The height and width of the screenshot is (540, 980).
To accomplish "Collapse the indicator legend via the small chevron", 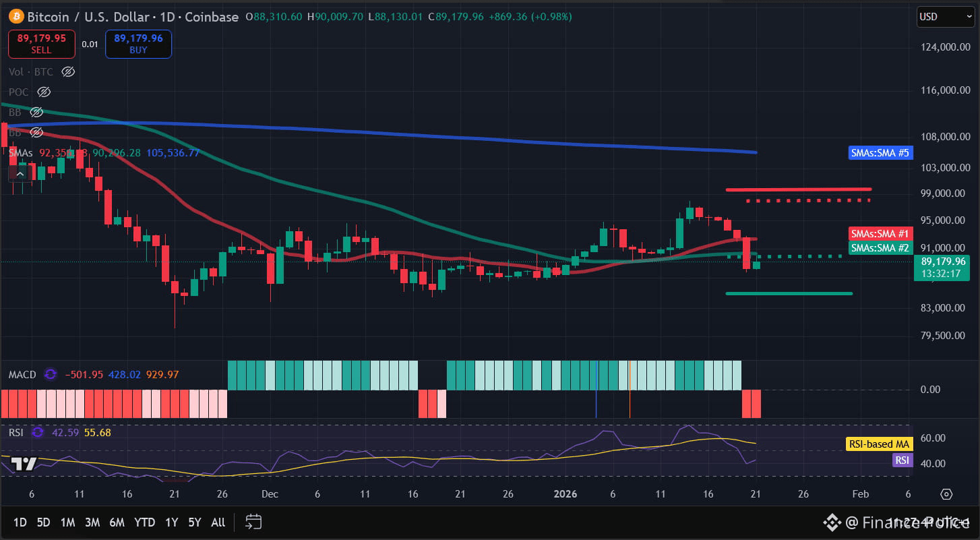I will 20,173.
